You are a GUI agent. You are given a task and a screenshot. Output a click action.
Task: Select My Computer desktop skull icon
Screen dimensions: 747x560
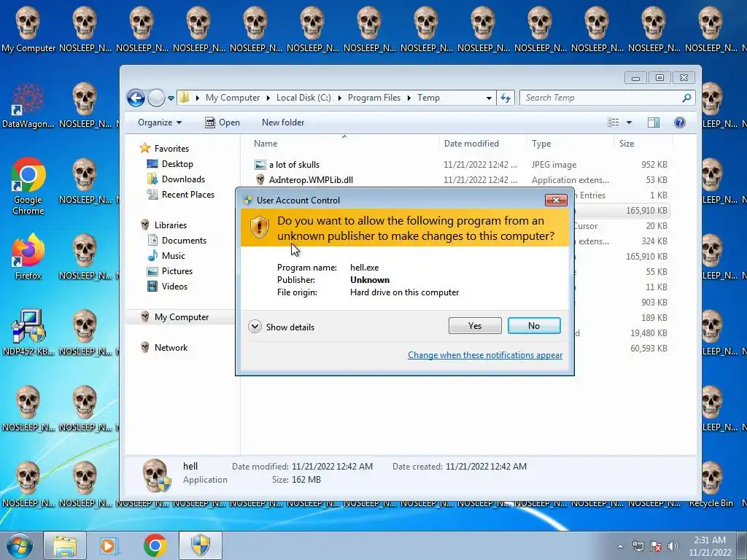(28, 28)
